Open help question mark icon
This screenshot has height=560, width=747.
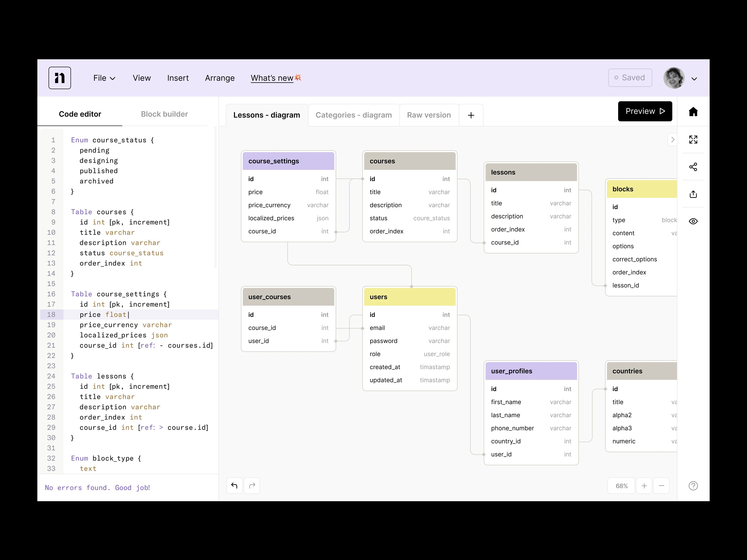pyautogui.click(x=693, y=485)
